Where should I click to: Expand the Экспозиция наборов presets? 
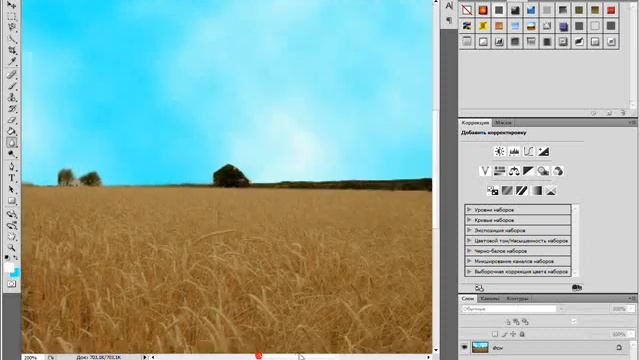[x=469, y=230]
